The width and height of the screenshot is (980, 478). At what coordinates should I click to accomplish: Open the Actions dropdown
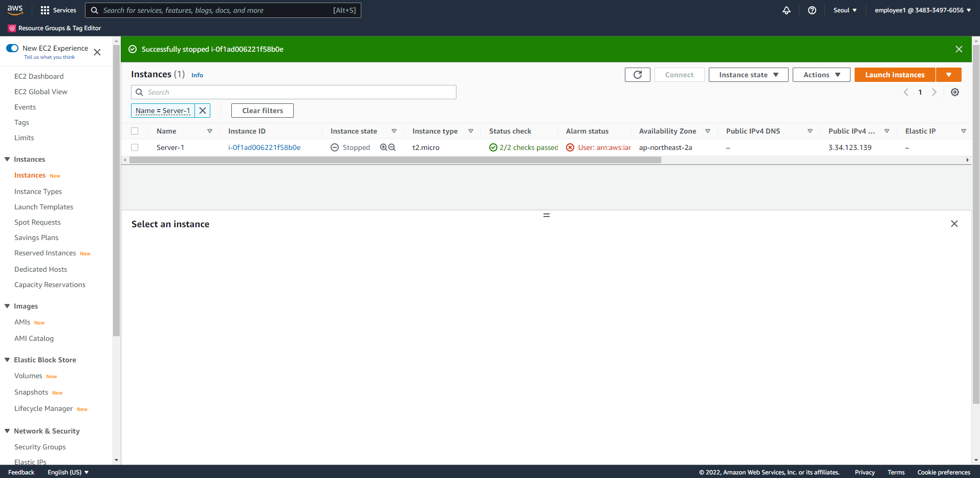(821, 75)
